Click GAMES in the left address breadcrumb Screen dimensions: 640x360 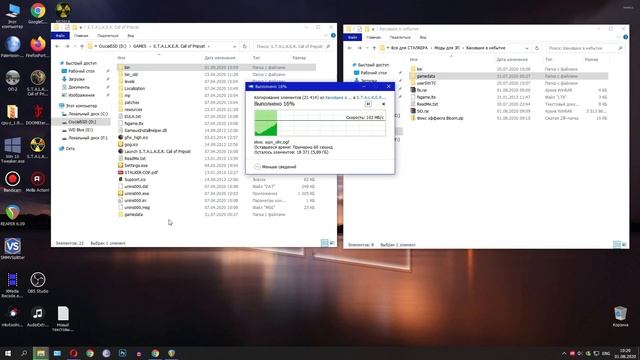(x=140, y=47)
